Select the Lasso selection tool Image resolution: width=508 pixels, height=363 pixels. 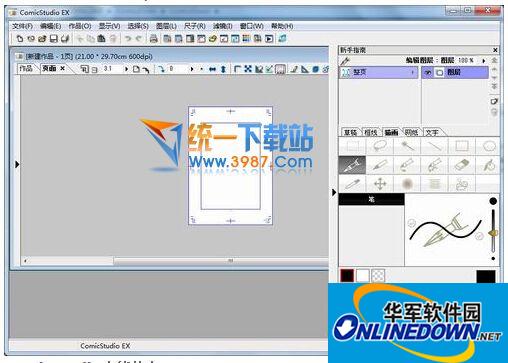pos(380,146)
